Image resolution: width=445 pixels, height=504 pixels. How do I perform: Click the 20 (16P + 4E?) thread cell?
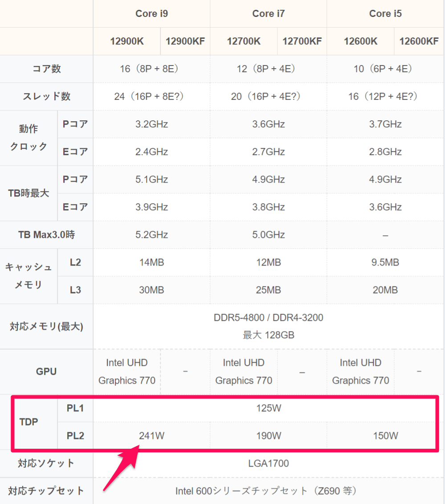(268, 96)
